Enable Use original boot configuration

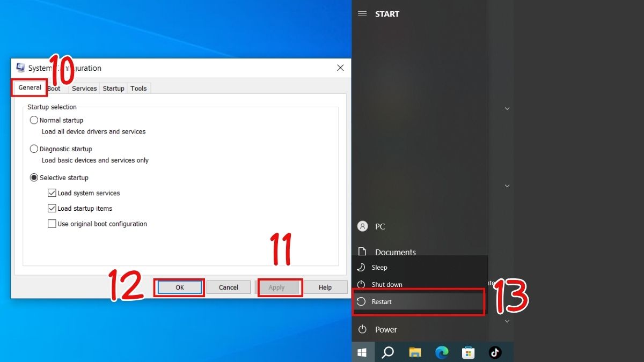(52, 224)
